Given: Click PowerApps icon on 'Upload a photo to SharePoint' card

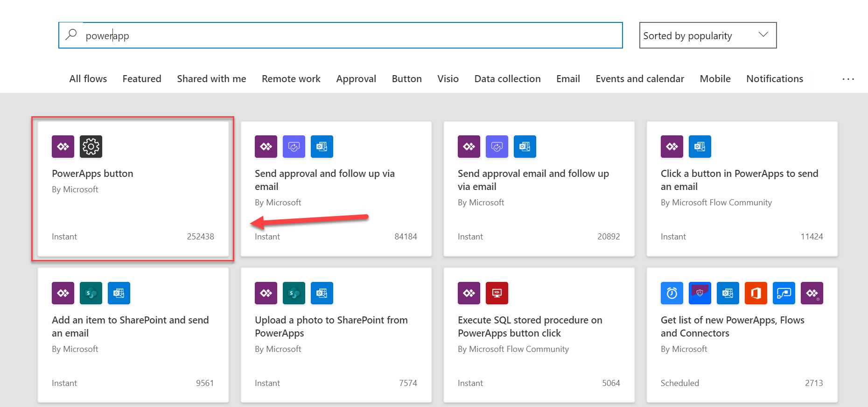Looking at the screenshot, I should click(x=266, y=293).
